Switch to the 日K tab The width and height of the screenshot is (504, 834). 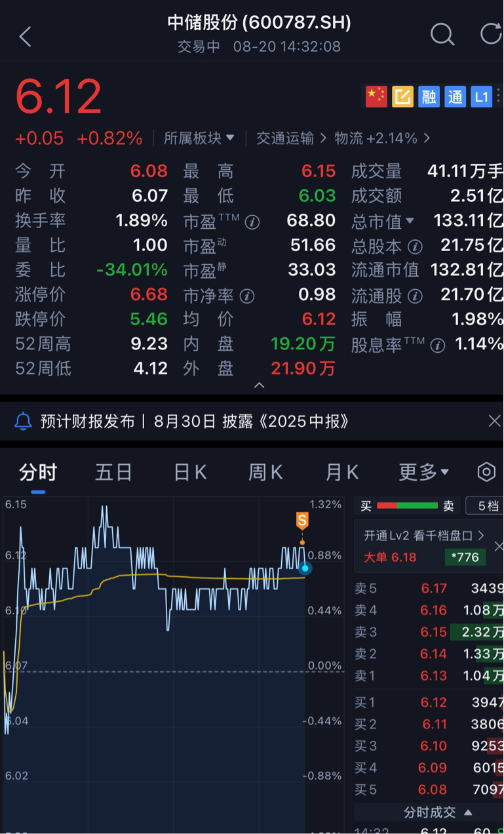[x=190, y=472]
